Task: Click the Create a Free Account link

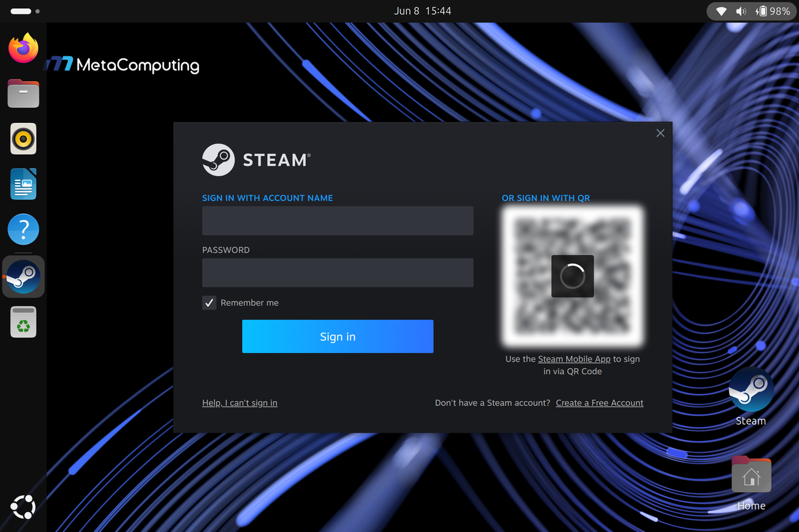Action: click(600, 403)
